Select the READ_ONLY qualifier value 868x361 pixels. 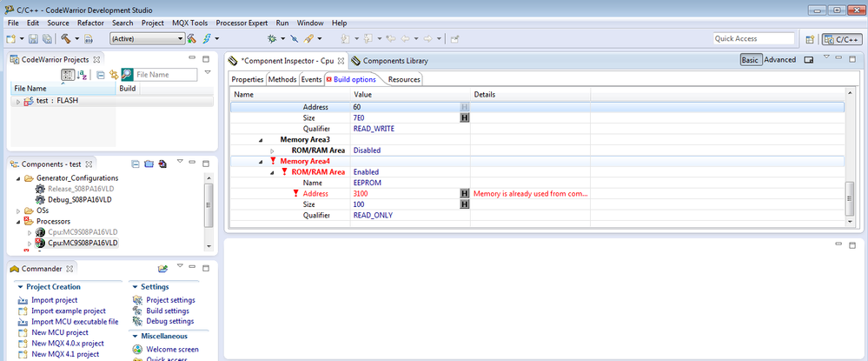[373, 215]
